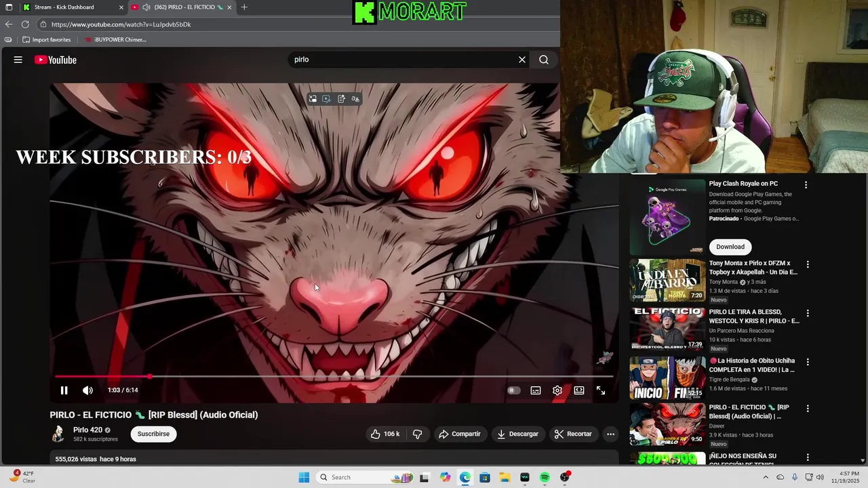The height and width of the screenshot is (488, 868).
Task: Mute the video volume
Action: click(87, 390)
